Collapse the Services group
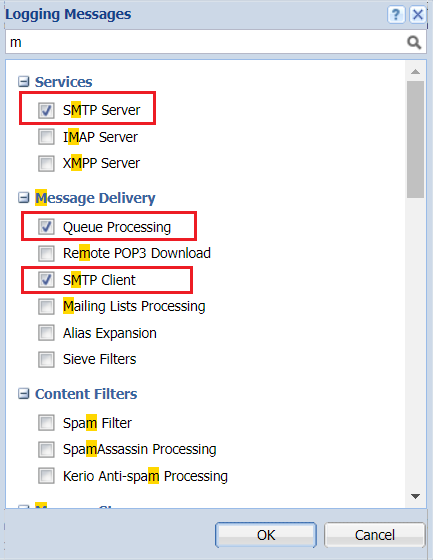This screenshot has height=560, width=433. [x=24, y=82]
